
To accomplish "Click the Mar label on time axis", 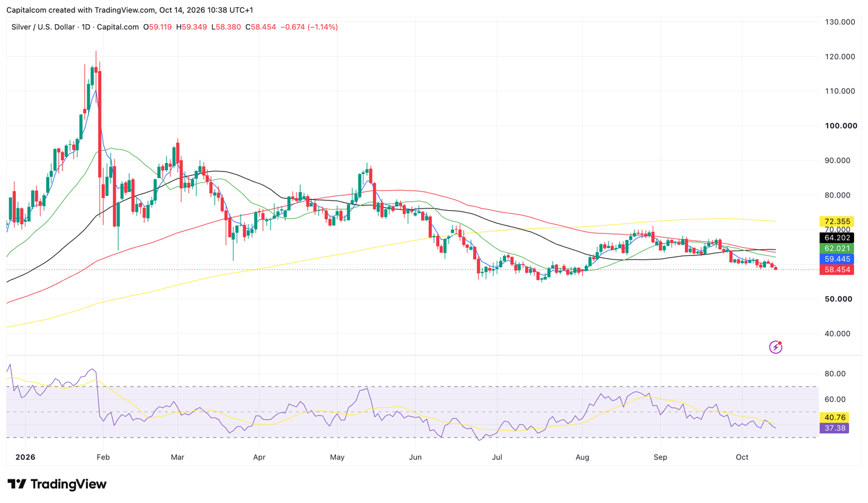I will click(x=177, y=458).
